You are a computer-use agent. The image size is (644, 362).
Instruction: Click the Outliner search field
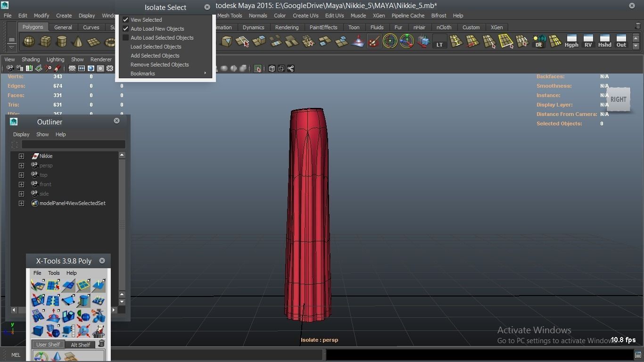[x=74, y=144]
